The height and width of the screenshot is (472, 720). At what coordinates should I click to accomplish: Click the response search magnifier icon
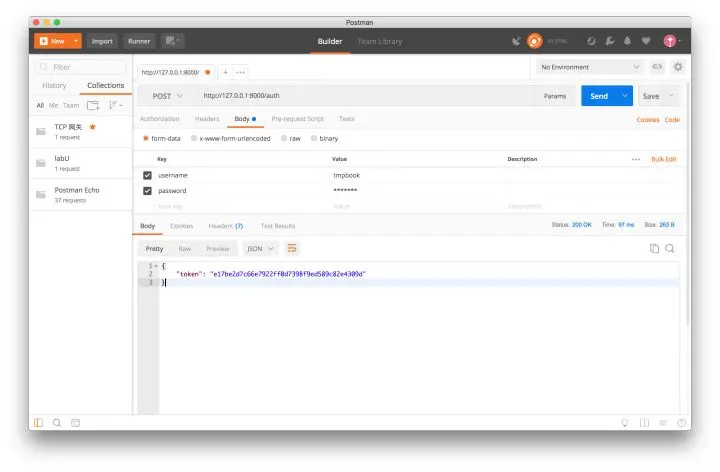[x=670, y=248]
